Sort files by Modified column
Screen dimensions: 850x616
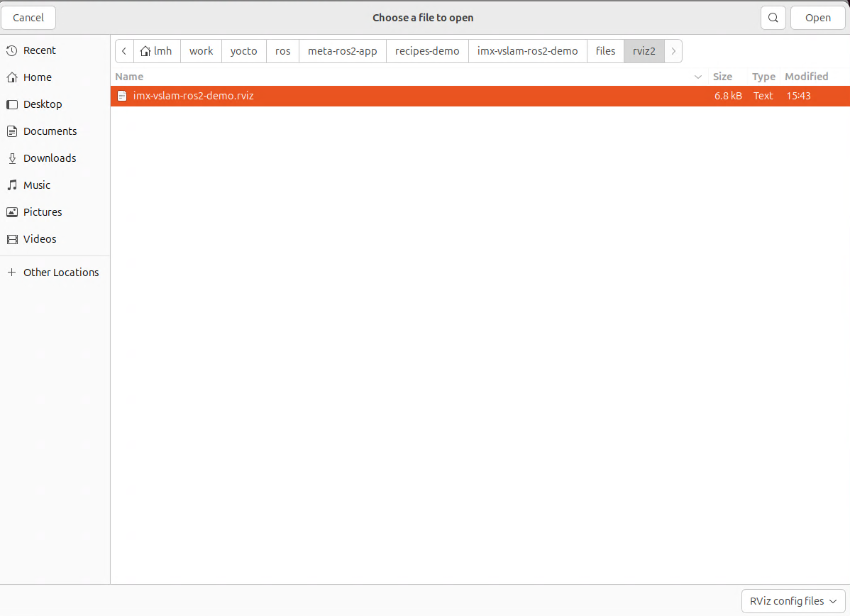tap(806, 77)
